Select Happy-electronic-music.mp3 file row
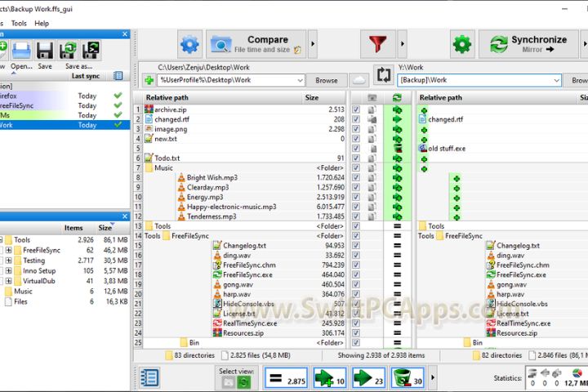588x392 pixels. (243, 207)
